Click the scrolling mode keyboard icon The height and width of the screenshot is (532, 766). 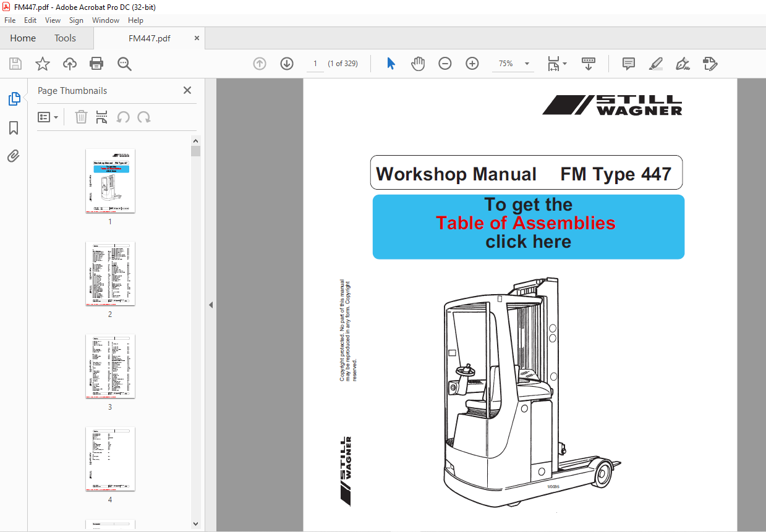click(x=589, y=64)
